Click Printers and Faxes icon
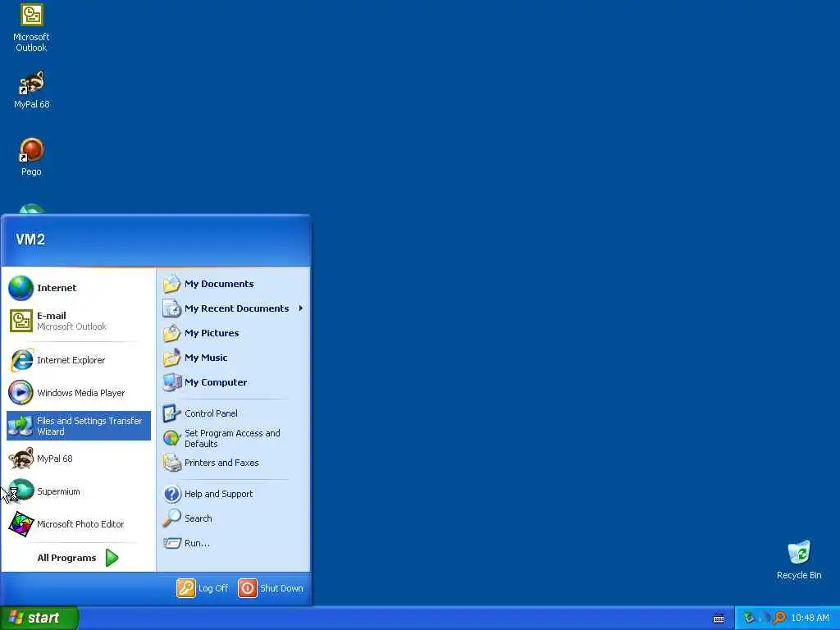 tap(172, 463)
